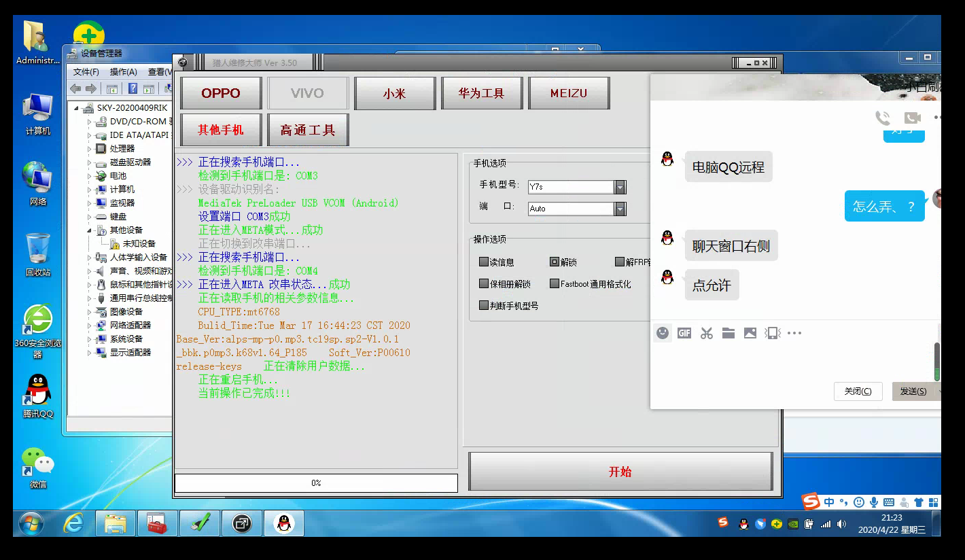Click the QQ message input area

792,360
